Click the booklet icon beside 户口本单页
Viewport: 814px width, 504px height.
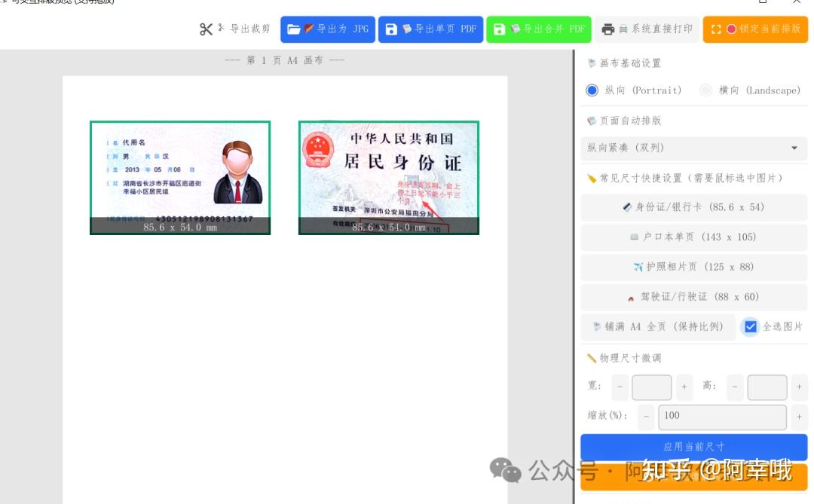click(634, 237)
